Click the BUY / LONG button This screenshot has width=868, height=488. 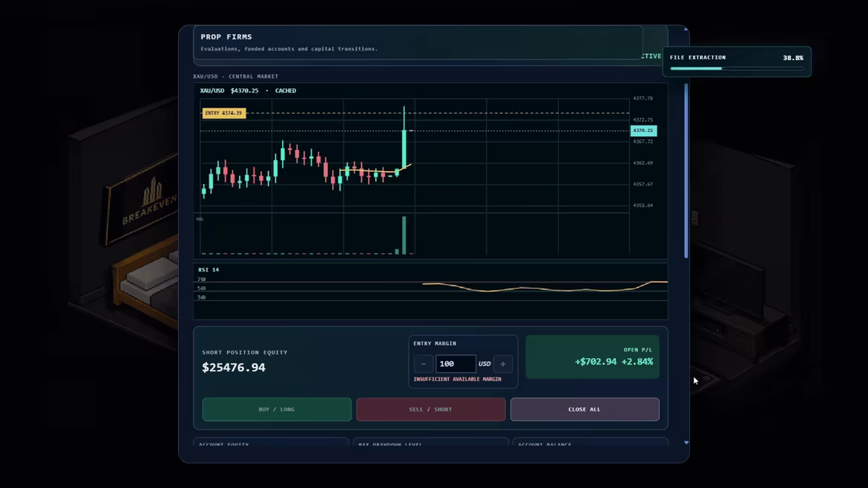(x=277, y=409)
